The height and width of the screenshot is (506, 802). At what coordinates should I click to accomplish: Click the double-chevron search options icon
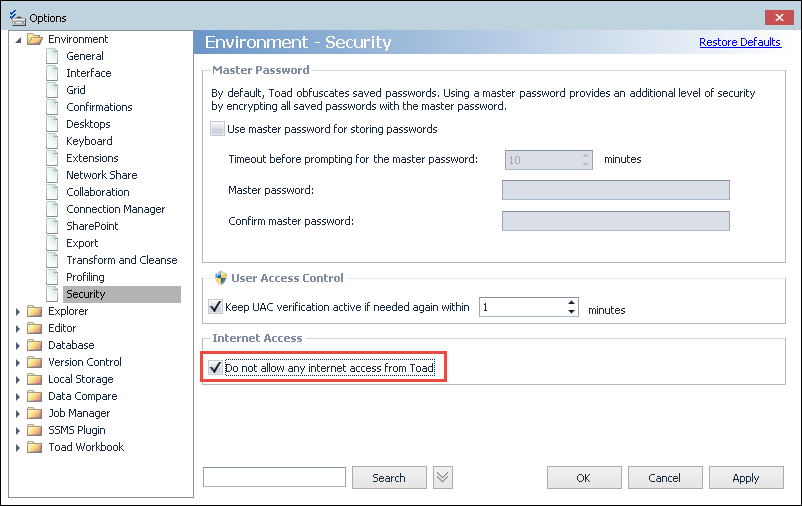tap(444, 478)
